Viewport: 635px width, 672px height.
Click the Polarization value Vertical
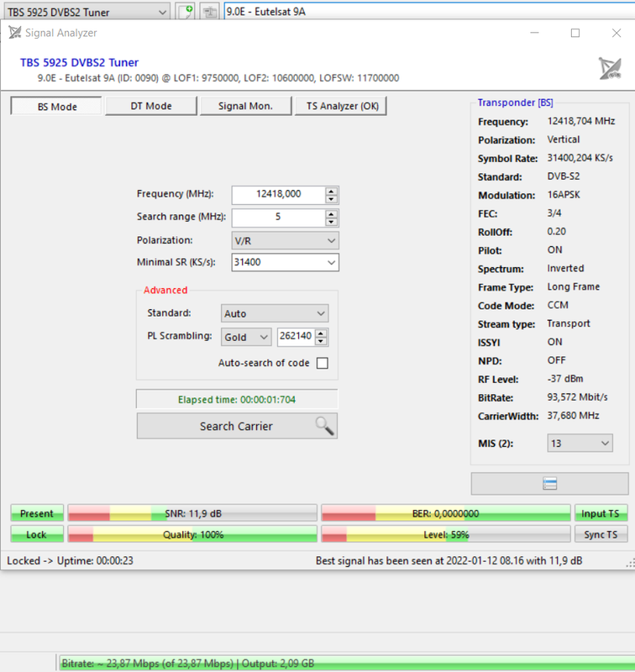(564, 139)
